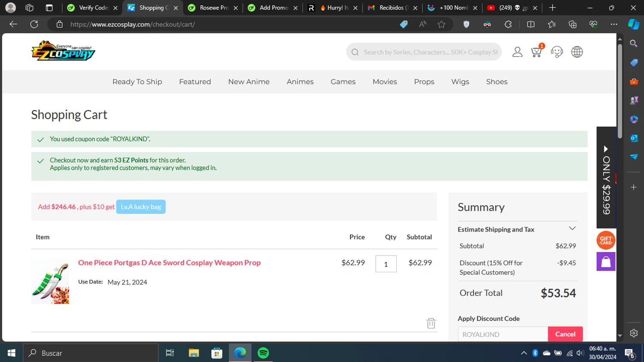Open the Featured menu

coord(195,82)
